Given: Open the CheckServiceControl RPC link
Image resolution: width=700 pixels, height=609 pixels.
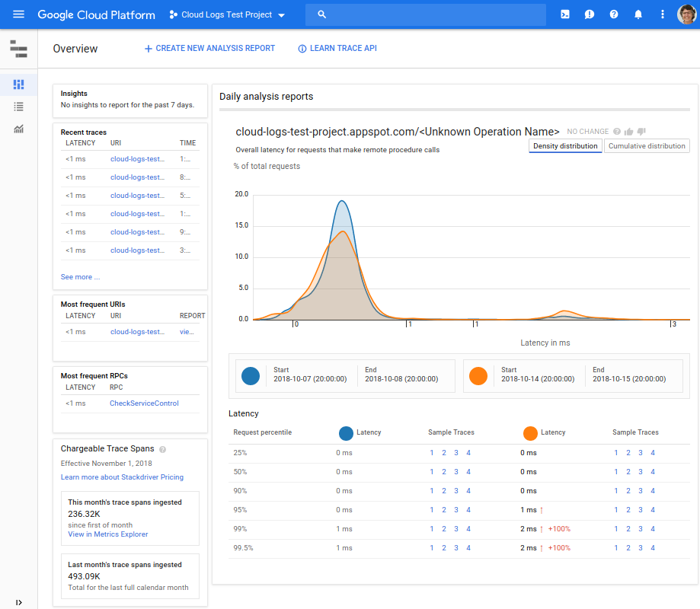Looking at the screenshot, I should point(144,403).
